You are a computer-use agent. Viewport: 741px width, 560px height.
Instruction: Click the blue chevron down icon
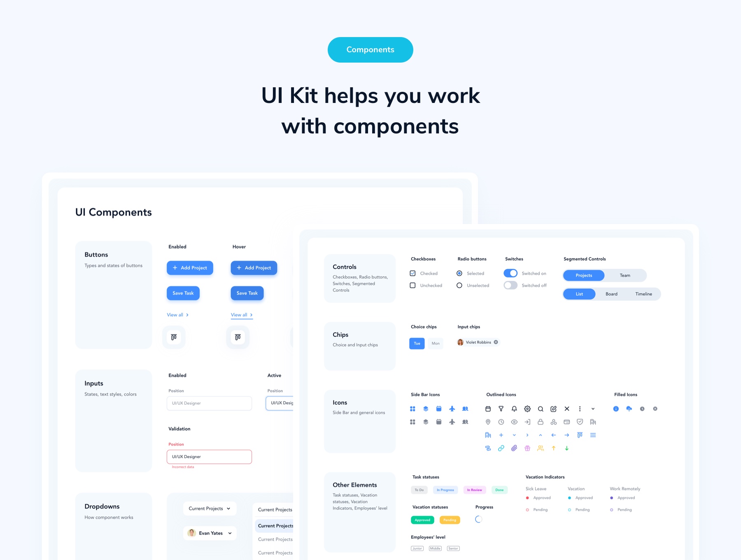point(514,435)
